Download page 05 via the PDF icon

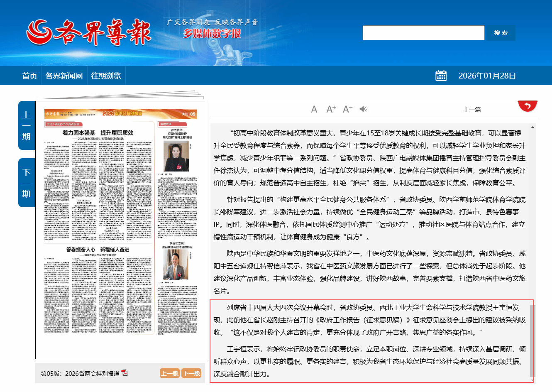click(125, 373)
